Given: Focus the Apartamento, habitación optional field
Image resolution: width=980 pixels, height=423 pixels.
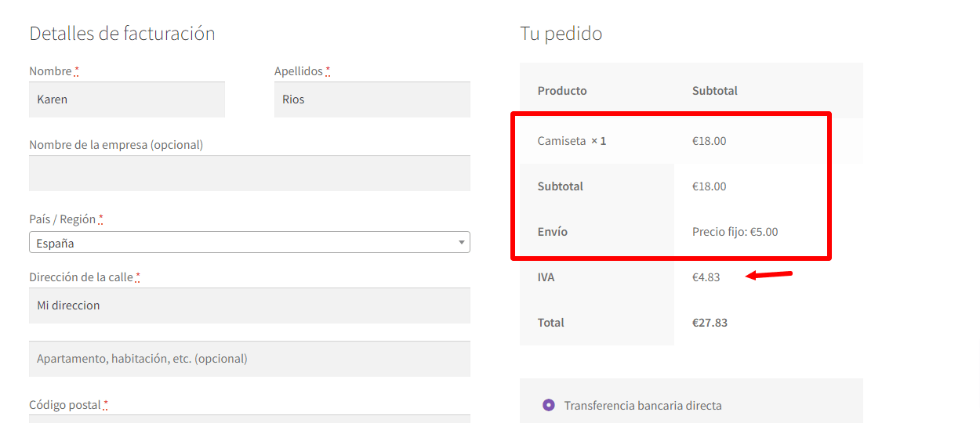Looking at the screenshot, I should [x=249, y=359].
